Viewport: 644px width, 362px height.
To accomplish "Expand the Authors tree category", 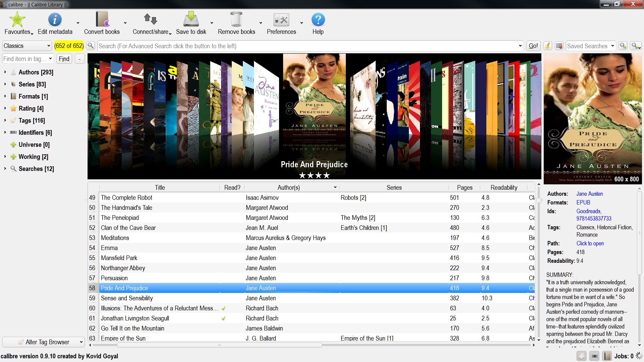I will 5,72.
